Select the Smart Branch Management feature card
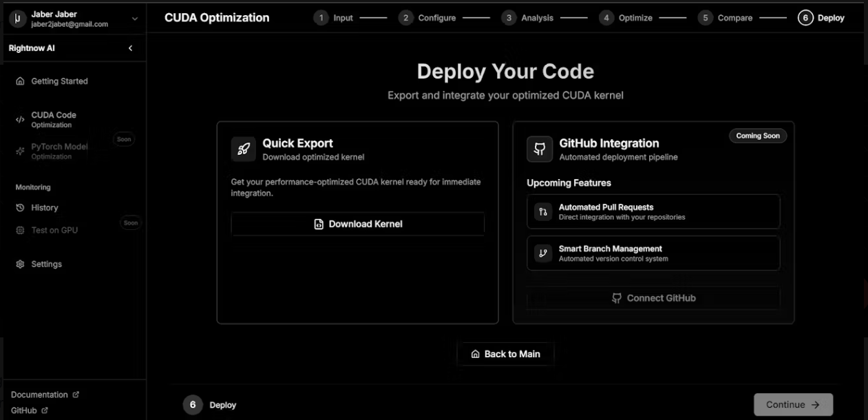This screenshot has width=868, height=420. pyautogui.click(x=654, y=253)
